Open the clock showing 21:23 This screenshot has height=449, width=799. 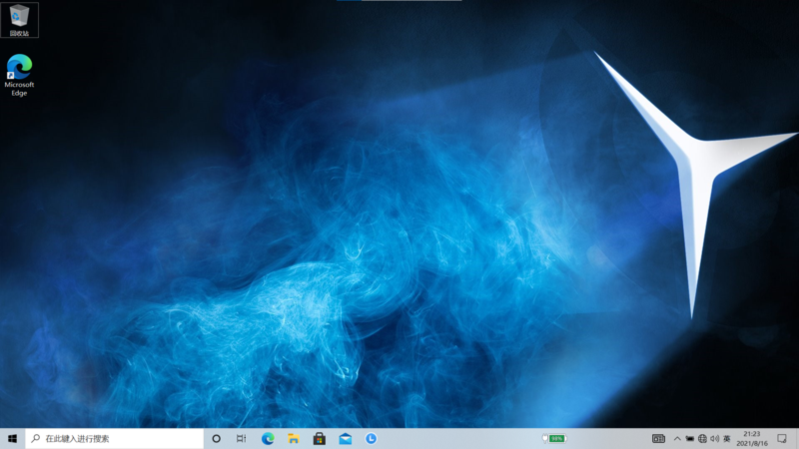[x=751, y=439]
